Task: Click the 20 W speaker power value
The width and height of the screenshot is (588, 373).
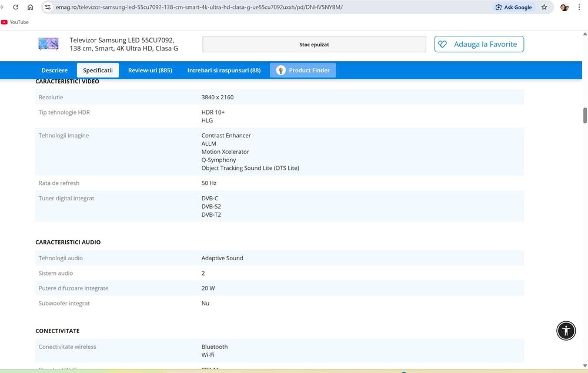Action: click(x=208, y=288)
